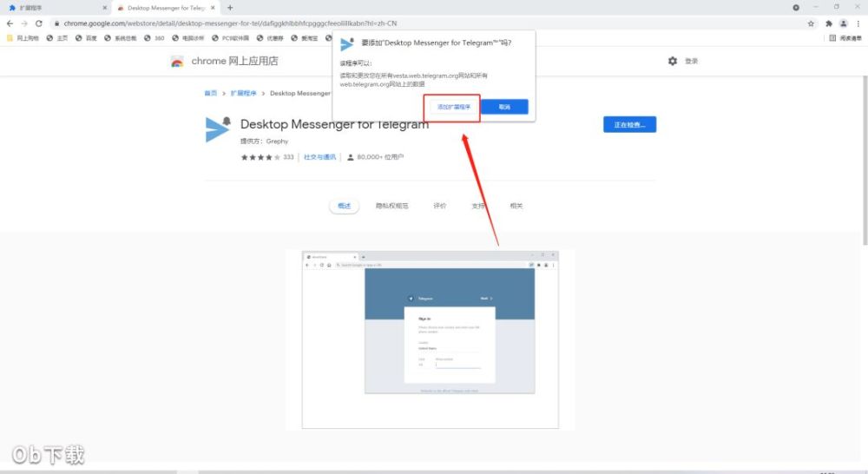868x474 pixels.
Task: Switch to the 相关 related tab
Action: point(516,206)
